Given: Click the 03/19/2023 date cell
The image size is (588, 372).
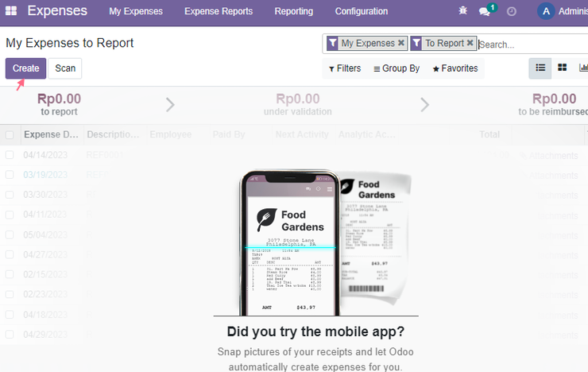Looking at the screenshot, I should click(x=45, y=175).
